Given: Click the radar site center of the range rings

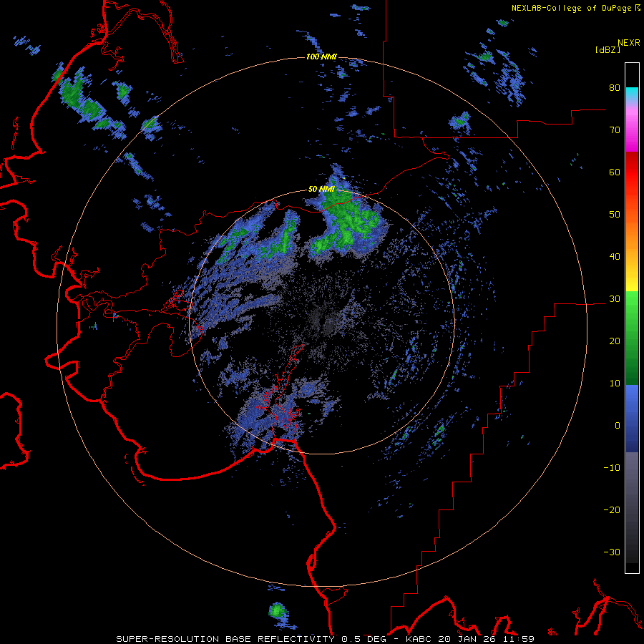Looking at the screenshot, I should (x=321, y=322).
